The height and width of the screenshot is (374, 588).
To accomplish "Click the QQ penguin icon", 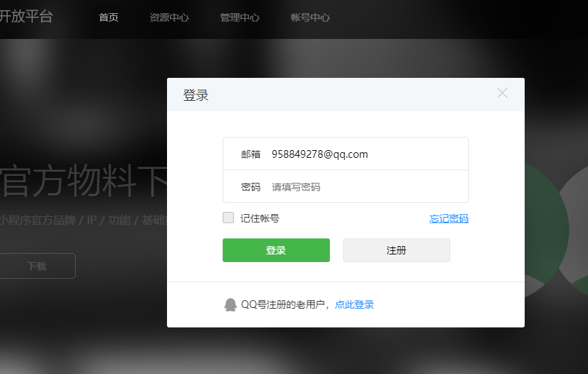I will pyautogui.click(x=230, y=304).
